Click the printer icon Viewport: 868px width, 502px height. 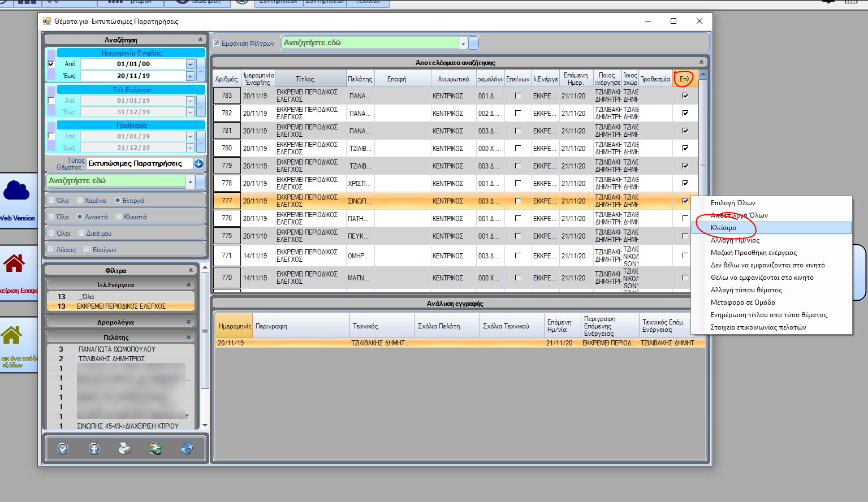pos(124,449)
